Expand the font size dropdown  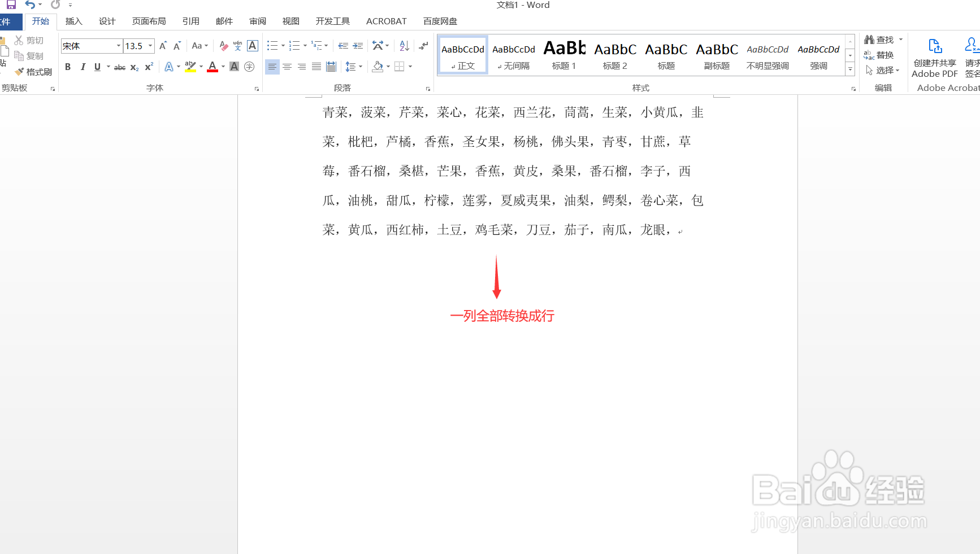pos(150,46)
